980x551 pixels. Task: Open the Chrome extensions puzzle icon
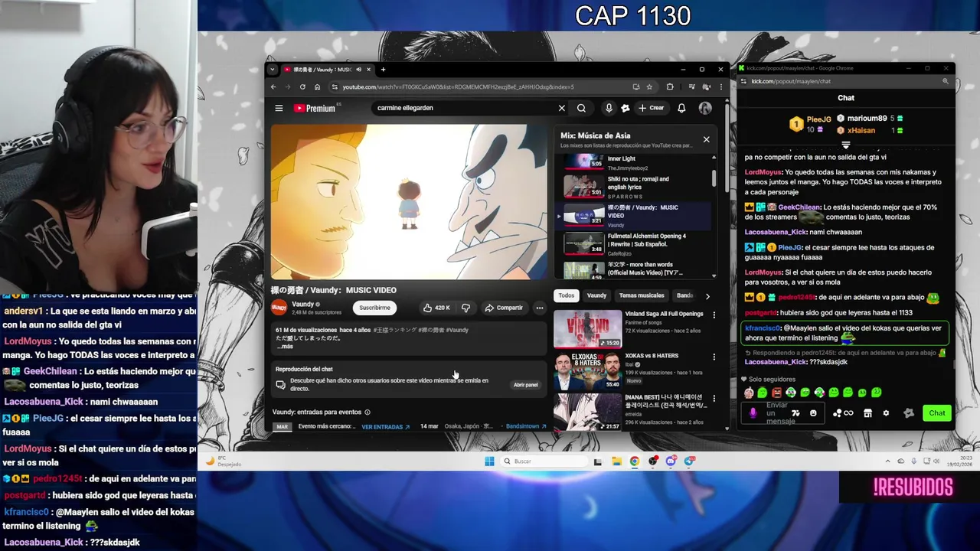point(670,86)
